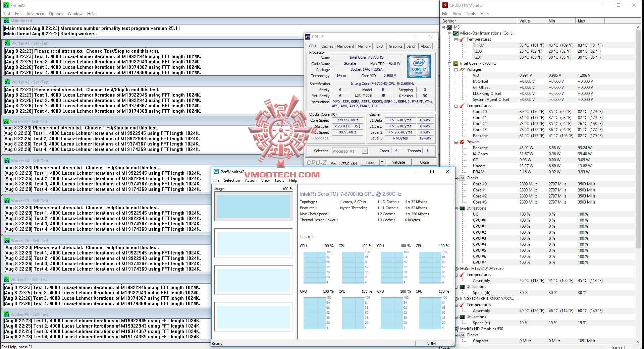The width and height of the screenshot is (644, 349).
Task: Switch to the SPD tab in CPU-Z
Action: point(380,46)
